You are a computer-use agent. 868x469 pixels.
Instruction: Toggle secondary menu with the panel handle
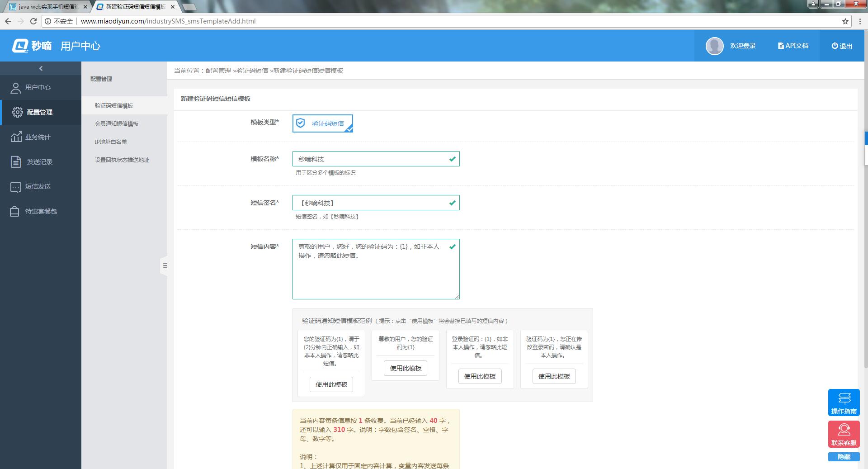tap(165, 266)
